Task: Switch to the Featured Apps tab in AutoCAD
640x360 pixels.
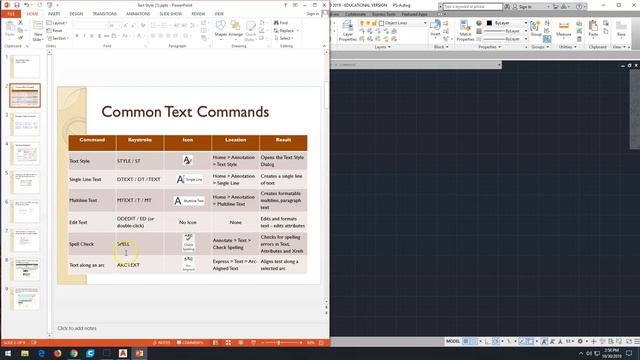Action: (414, 14)
